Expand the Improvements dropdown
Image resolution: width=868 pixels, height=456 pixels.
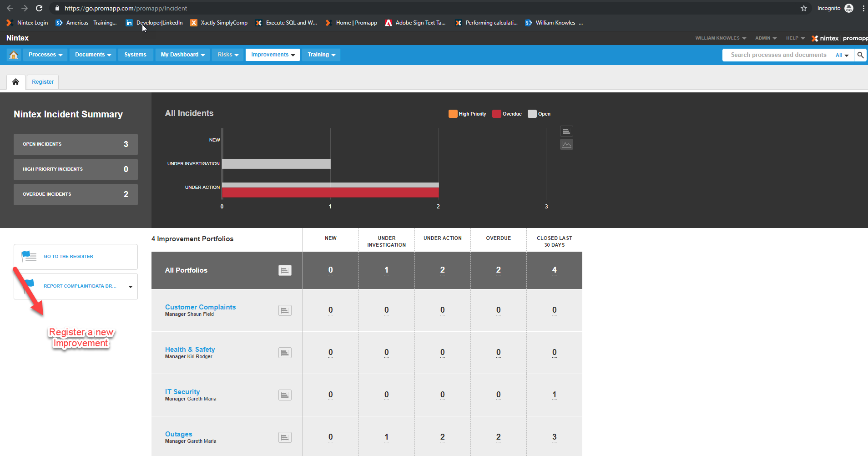pos(273,55)
